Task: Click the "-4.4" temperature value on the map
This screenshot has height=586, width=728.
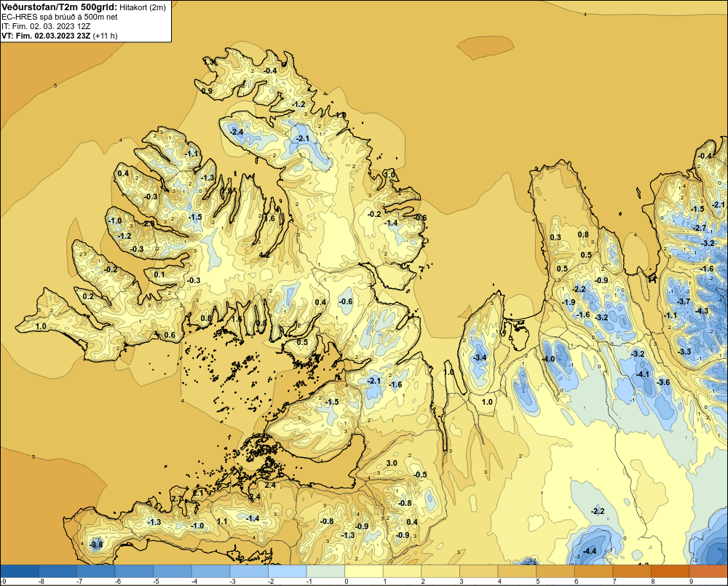Action: tap(589, 551)
